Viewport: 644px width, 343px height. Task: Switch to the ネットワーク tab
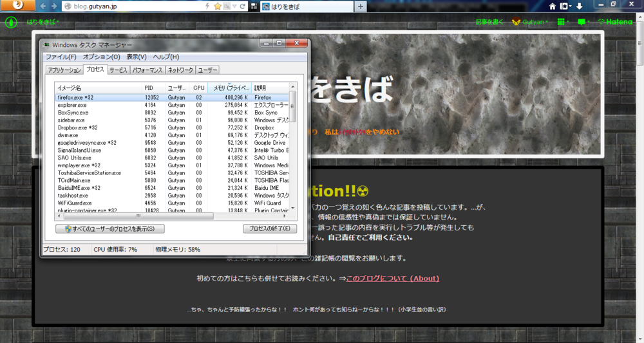tap(180, 70)
